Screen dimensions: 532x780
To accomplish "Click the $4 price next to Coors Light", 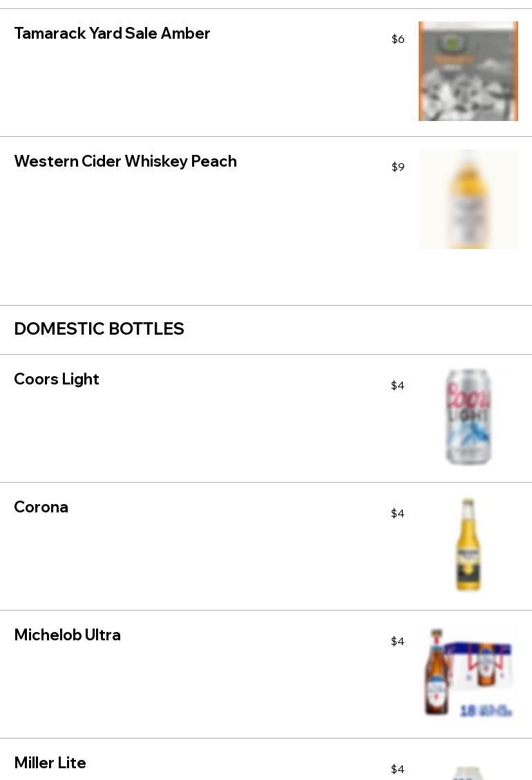I will point(398,386).
